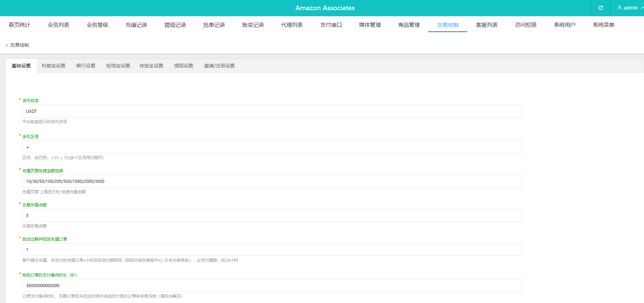Open 会员等级 in the navigation bar
Viewport: 644px width, 303px height.
97,25
